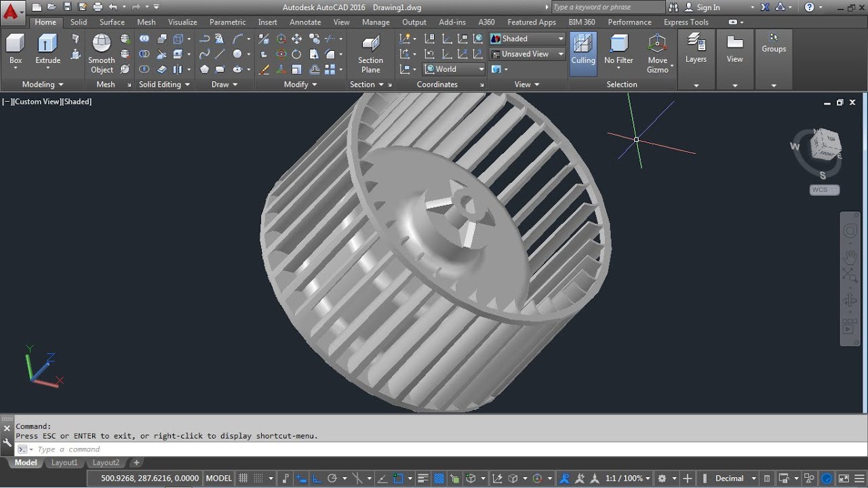Expand the Modify panel
The width and height of the screenshot is (868, 488).
coord(300,85)
